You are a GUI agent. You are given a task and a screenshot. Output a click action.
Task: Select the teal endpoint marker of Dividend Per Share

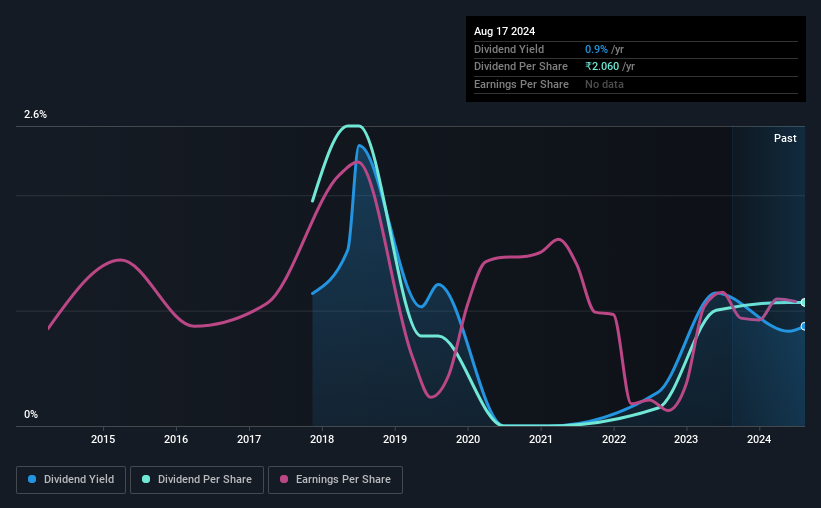pos(804,303)
